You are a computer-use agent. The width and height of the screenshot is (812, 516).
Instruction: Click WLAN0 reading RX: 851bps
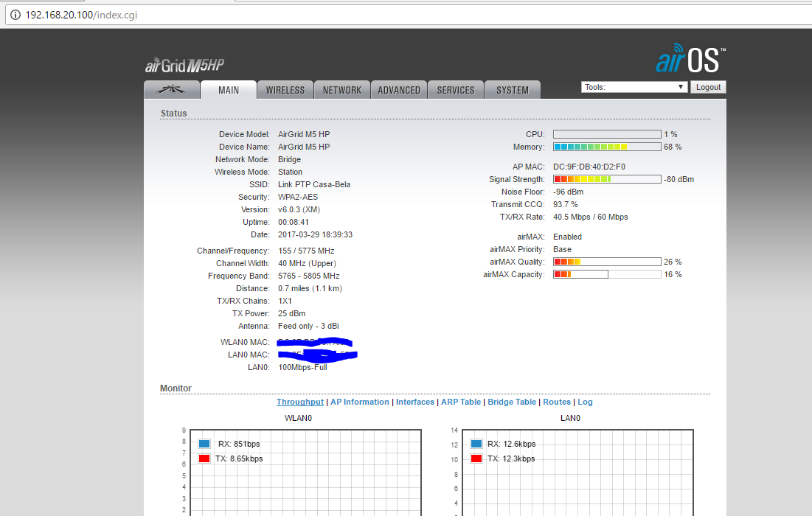(239, 444)
